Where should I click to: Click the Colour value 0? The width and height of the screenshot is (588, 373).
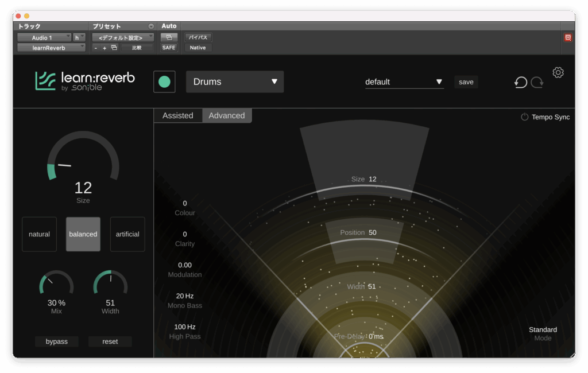click(185, 203)
